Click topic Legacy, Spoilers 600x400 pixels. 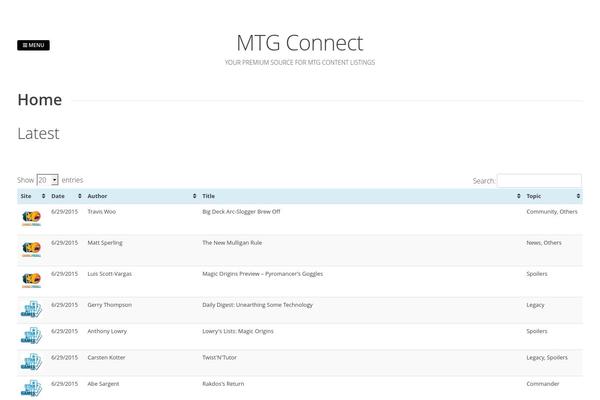point(547,357)
